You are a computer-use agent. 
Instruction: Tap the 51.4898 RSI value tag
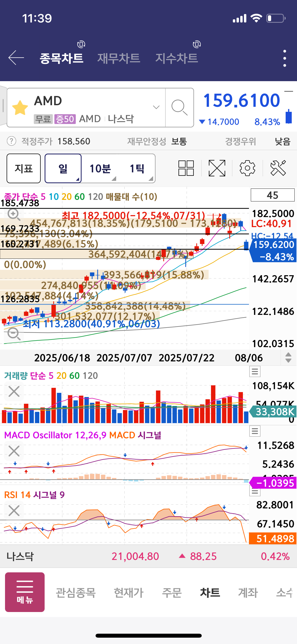(x=273, y=538)
